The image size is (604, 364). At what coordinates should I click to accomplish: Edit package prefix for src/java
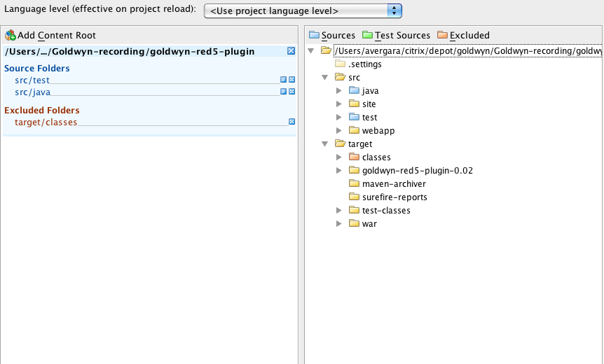pos(283,92)
